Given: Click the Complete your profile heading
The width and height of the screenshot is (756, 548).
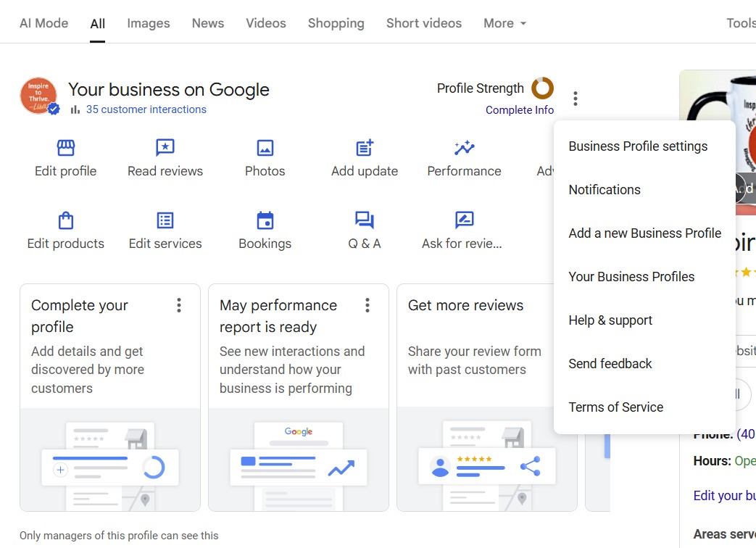Looking at the screenshot, I should click(80, 316).
